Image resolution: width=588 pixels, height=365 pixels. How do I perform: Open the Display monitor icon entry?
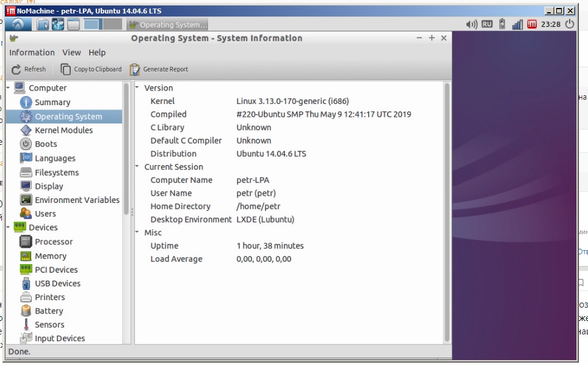[26, 186]
